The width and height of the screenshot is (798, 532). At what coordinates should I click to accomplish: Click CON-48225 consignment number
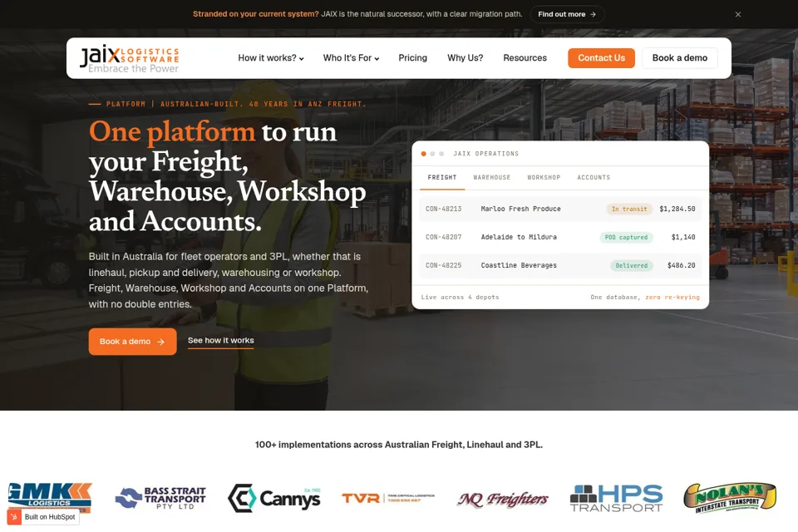(443, 265)
